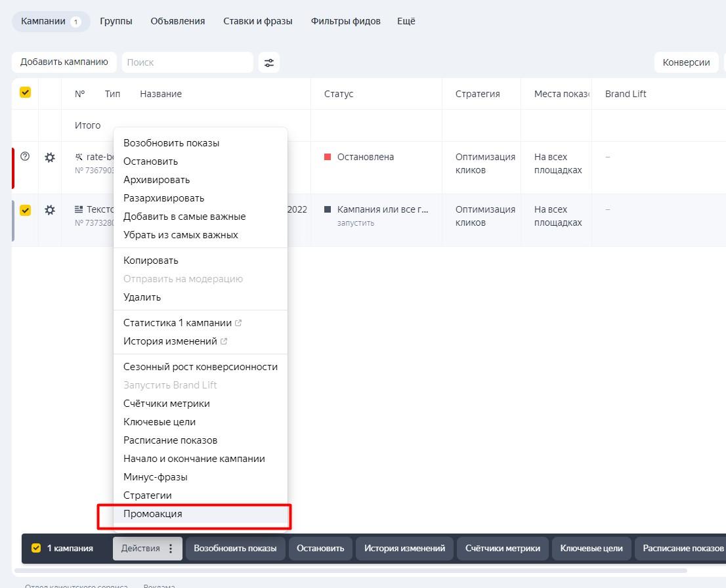This screenshot has height=588, width=726.
Task: Open the Стратегии option in actions menu
Action: click(x=148, y=495)
